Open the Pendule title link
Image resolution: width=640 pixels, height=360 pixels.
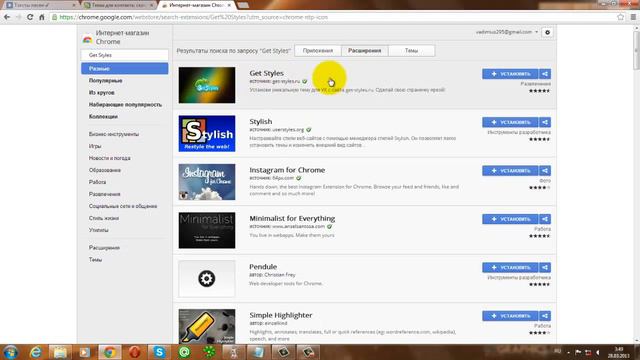[263, 267]
